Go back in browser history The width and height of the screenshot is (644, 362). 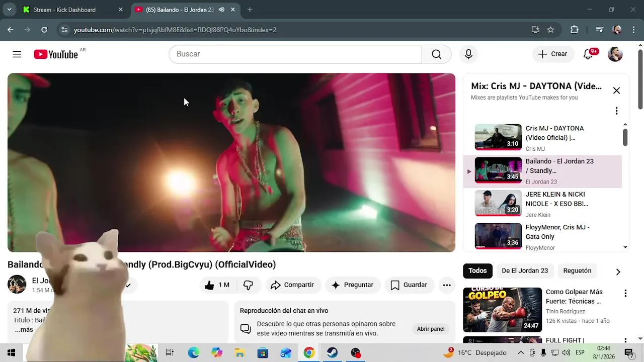pyautogui.click(x=11, y=30)
